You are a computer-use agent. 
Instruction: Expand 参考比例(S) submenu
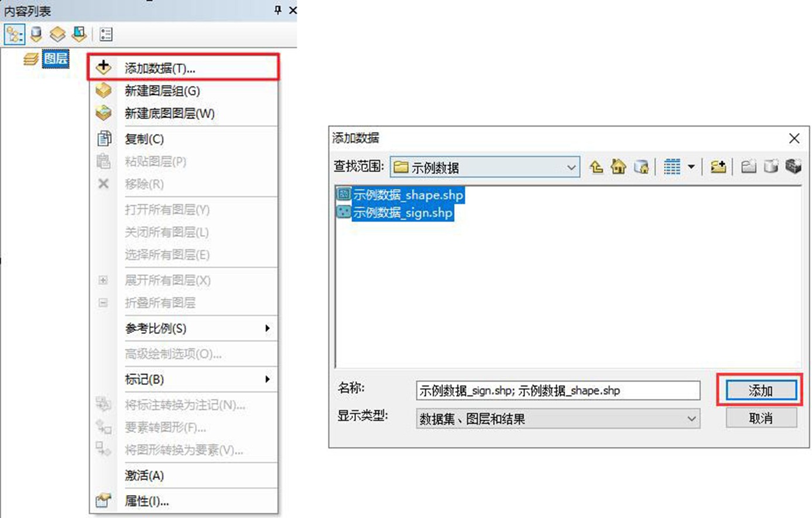(267, 329)
